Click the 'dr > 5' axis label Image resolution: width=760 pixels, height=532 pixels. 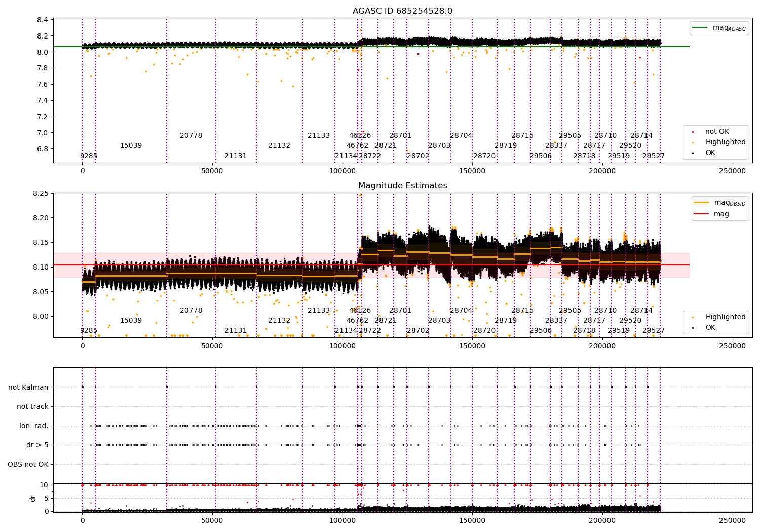(37, 445)
